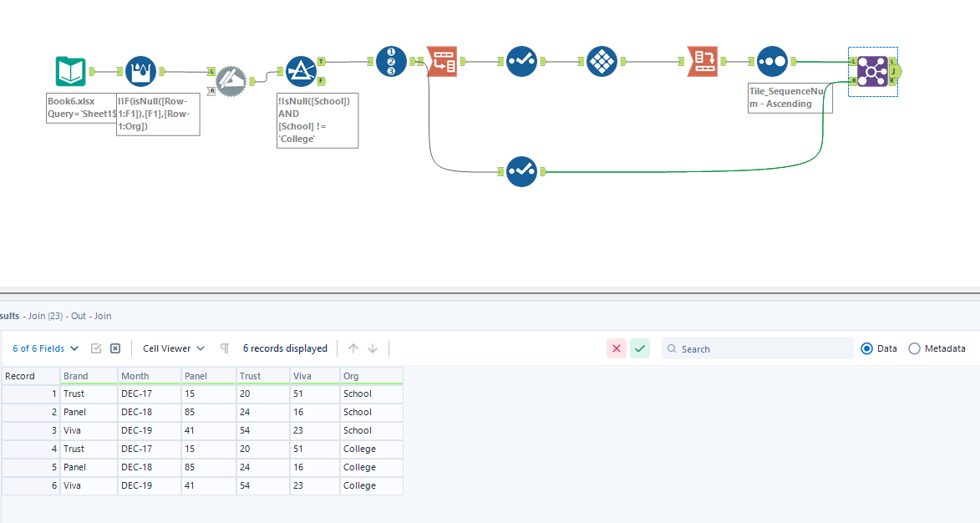The image size is (980, 523).
Task: Click the gray gear macro tool after Formula
Action: (231, 81)
